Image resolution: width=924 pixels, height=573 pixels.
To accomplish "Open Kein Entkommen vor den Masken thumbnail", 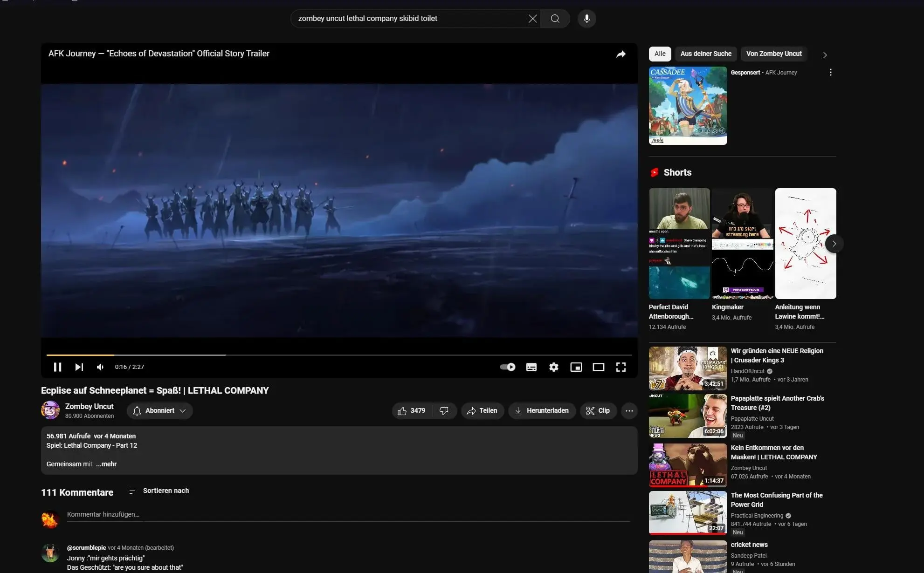I will tap(688, 464).
